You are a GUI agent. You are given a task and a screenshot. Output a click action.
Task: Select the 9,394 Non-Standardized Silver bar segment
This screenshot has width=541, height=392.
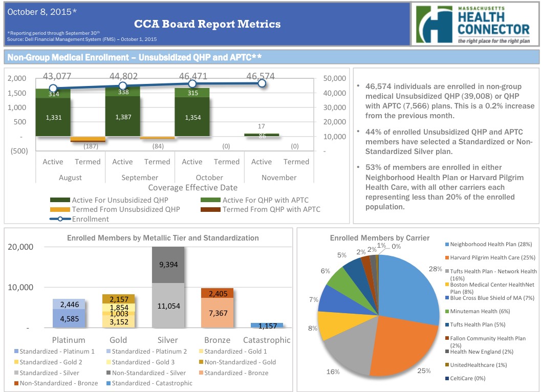pyautogui.click(x=168, y=265)
